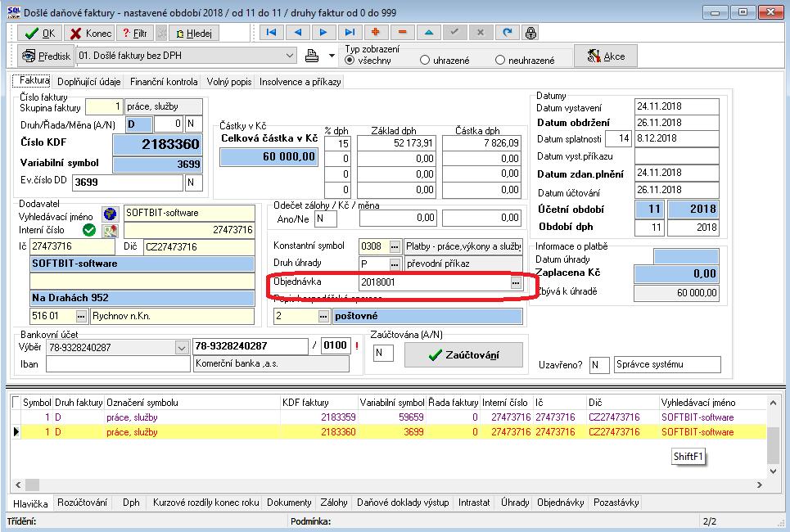Click red exclamation mark beside bank code

(357, 346)
